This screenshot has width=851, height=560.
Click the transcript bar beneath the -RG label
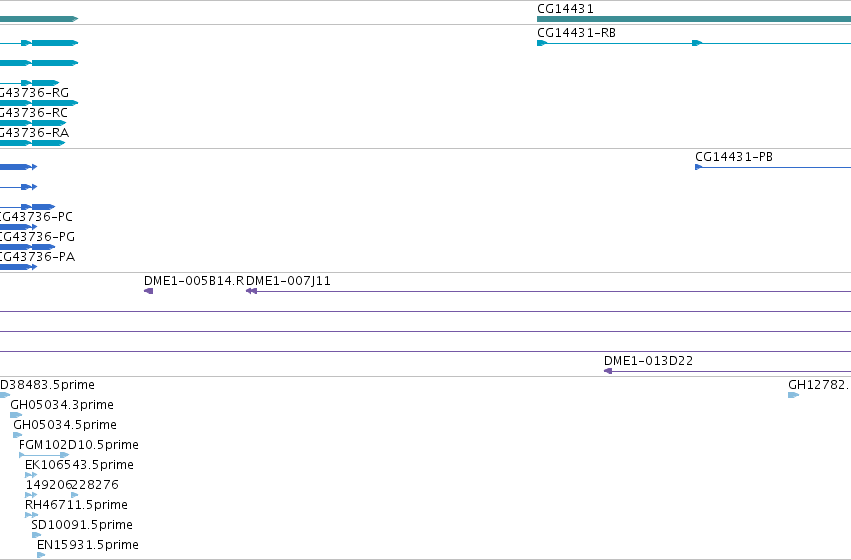point(39,103)
